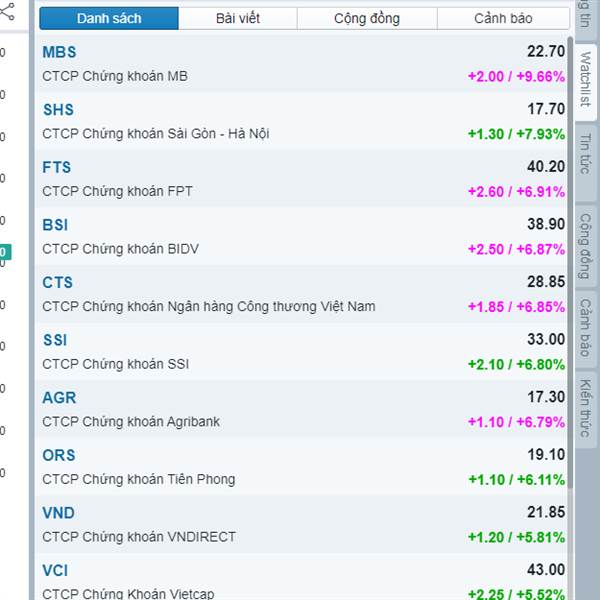
Task: Click the VND change +1.20 / +5.81%
Action: (x=517, y=537)
